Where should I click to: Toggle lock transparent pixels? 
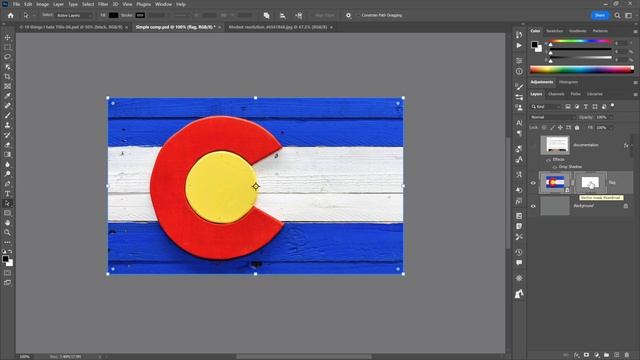(544, 128)
